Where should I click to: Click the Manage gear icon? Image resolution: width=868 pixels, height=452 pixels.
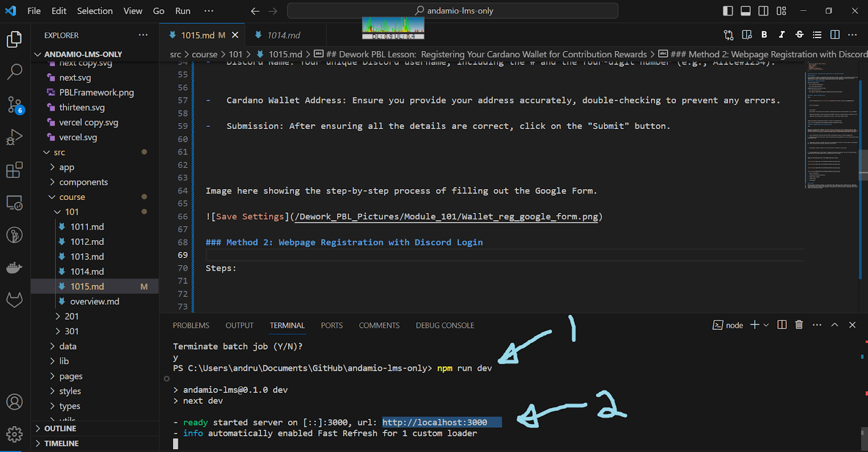tap(15, 434)
